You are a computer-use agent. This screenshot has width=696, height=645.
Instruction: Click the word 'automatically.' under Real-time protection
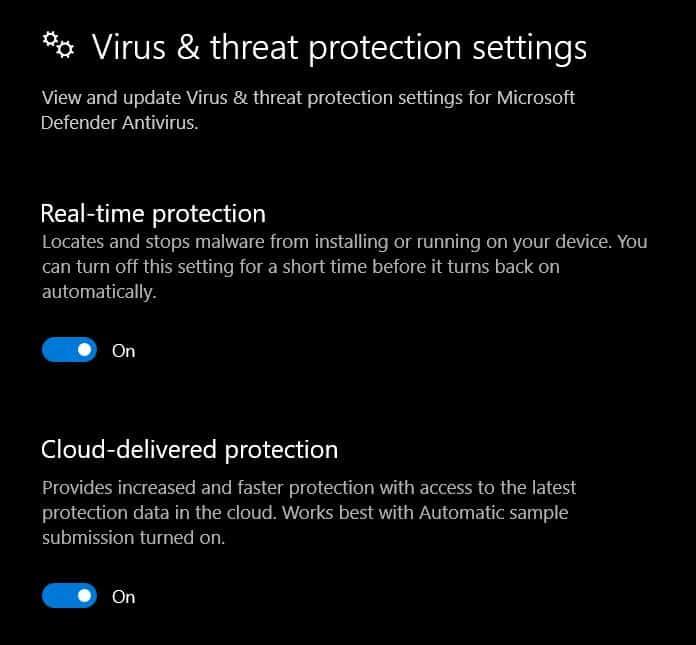coord(99,293)
